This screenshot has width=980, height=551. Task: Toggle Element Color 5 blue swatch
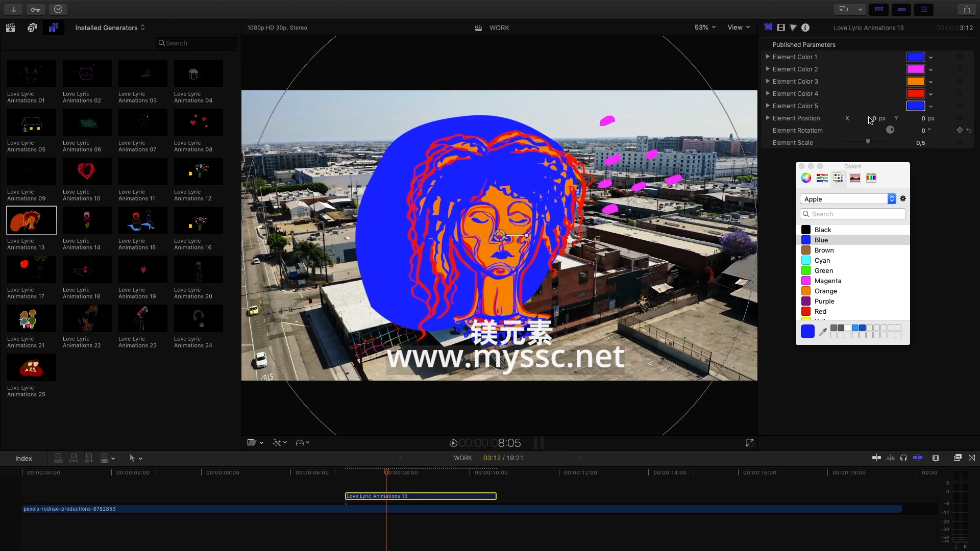[x=915, y=106]
